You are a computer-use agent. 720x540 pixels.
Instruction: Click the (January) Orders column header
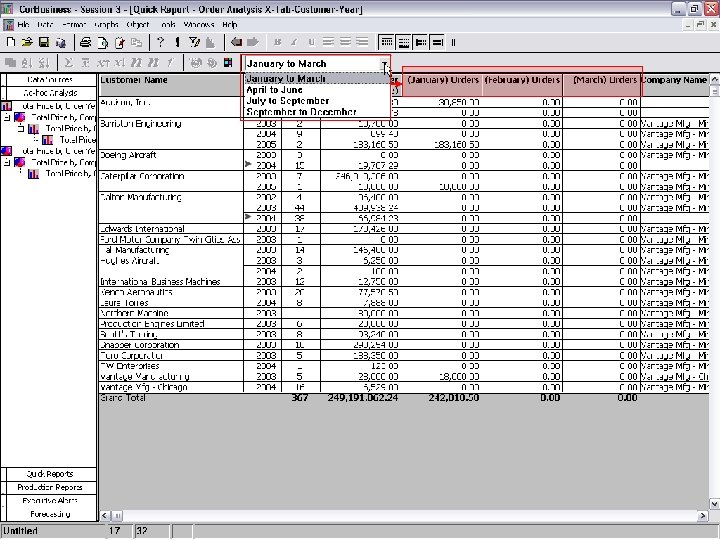coord(442,84)
